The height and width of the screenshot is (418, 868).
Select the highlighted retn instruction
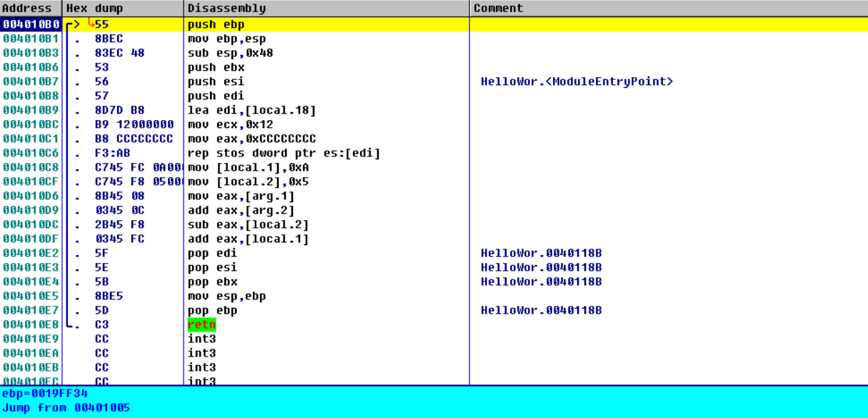click(x=201, y=324)
